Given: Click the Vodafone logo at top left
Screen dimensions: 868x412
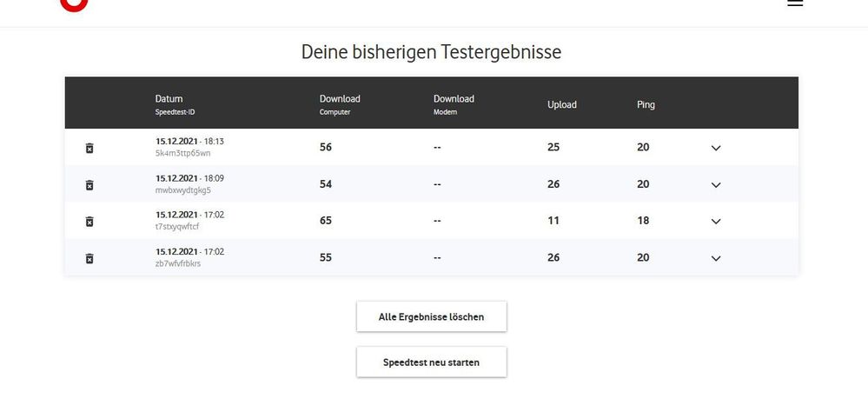Looking at the screenshot, I should (74, 3).
